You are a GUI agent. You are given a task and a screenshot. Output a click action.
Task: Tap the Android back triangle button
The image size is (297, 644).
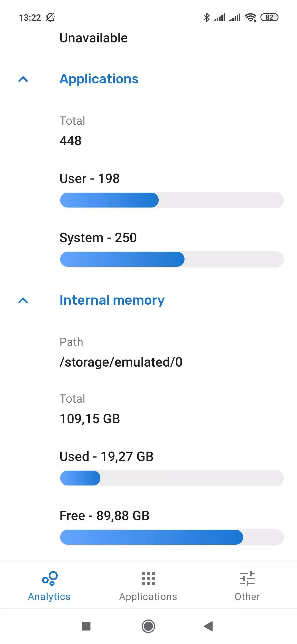click(209, 626)
